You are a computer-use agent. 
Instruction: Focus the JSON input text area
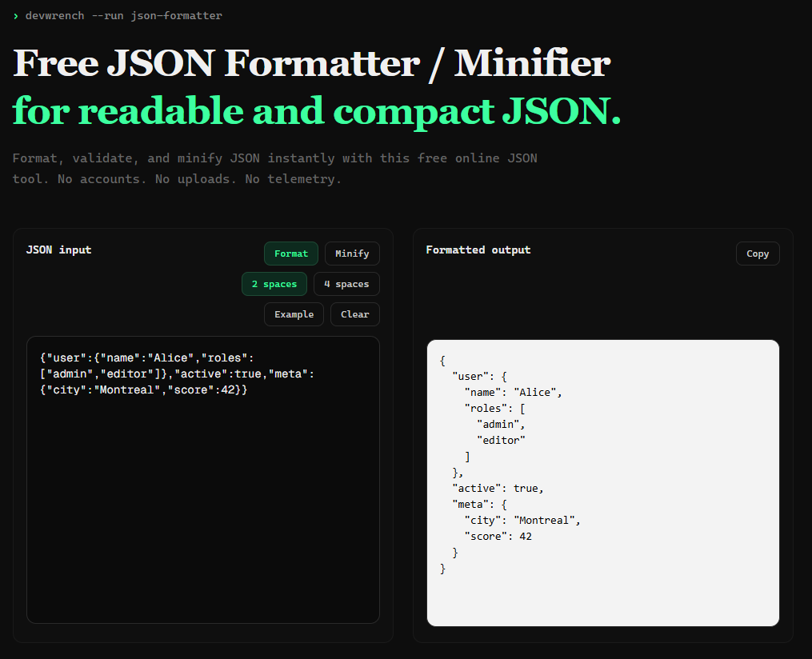[x=203, y=480]
